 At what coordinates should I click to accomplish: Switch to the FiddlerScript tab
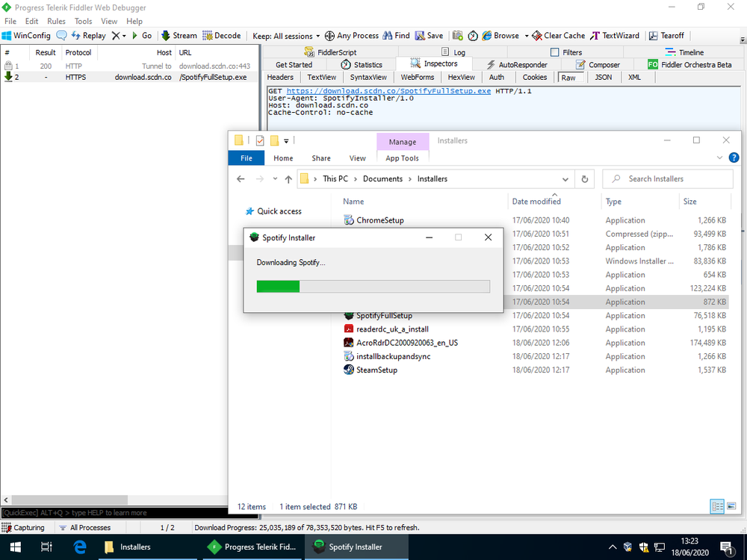pos(330,52)
